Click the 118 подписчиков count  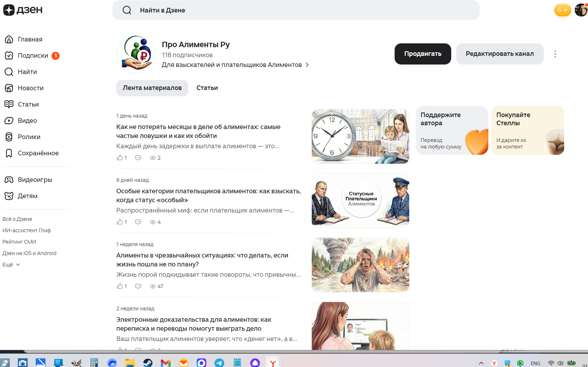click(187, 55)
